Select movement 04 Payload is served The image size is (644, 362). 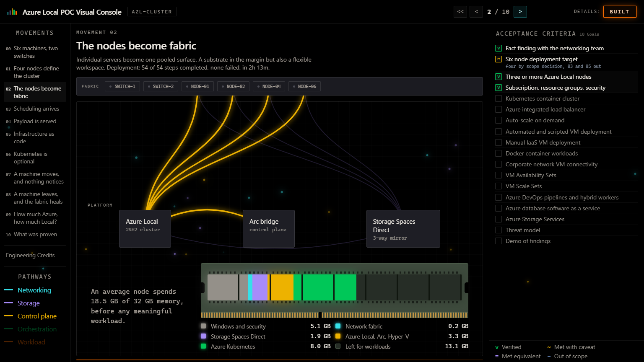click(35, 121)
